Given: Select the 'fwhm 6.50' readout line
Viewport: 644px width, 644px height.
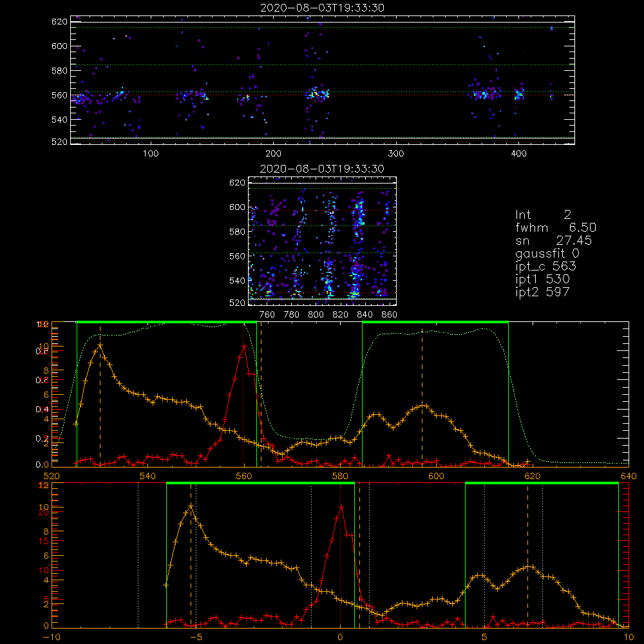Looking at the screenshot, I should point(556,227).
